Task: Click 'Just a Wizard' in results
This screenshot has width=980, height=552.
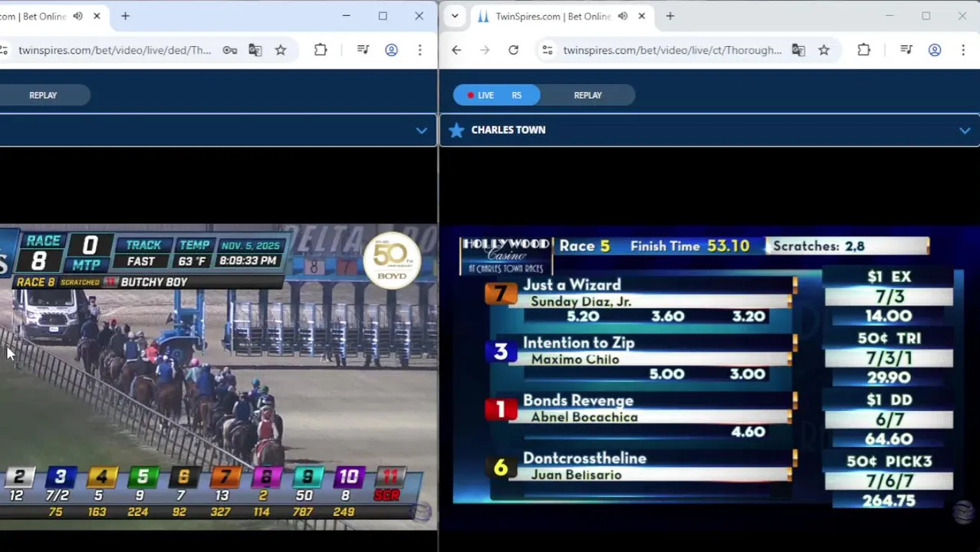Action: point(572,285)
